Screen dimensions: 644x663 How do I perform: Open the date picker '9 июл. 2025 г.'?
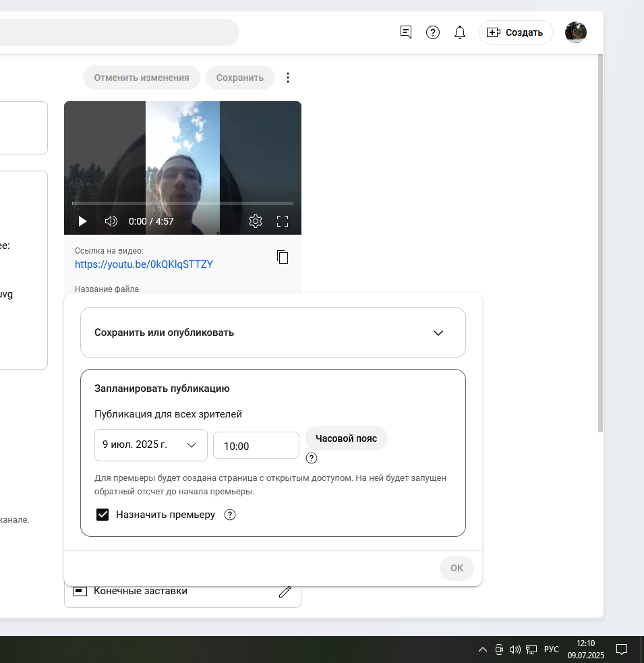tap(150, 445)
